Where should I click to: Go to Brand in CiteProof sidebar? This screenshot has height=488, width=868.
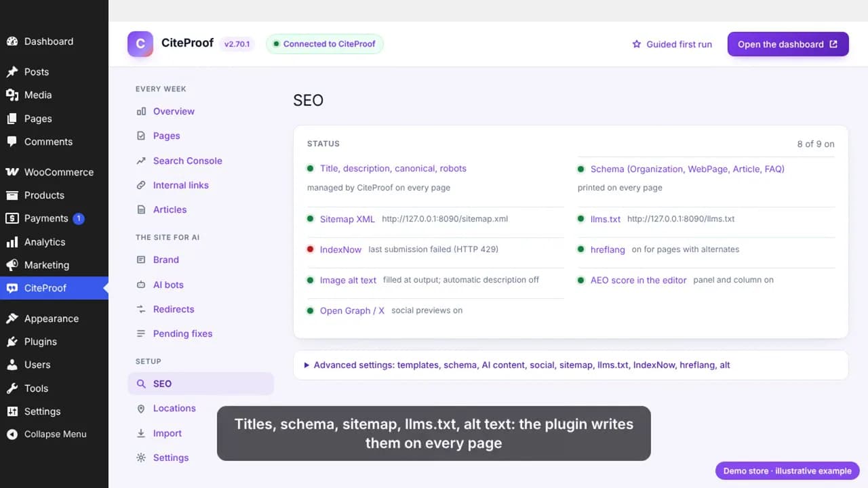pos(166,260)
